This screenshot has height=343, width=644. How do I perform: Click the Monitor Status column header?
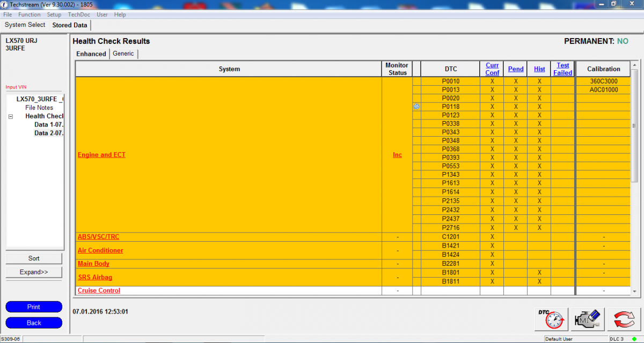point(397,69)
